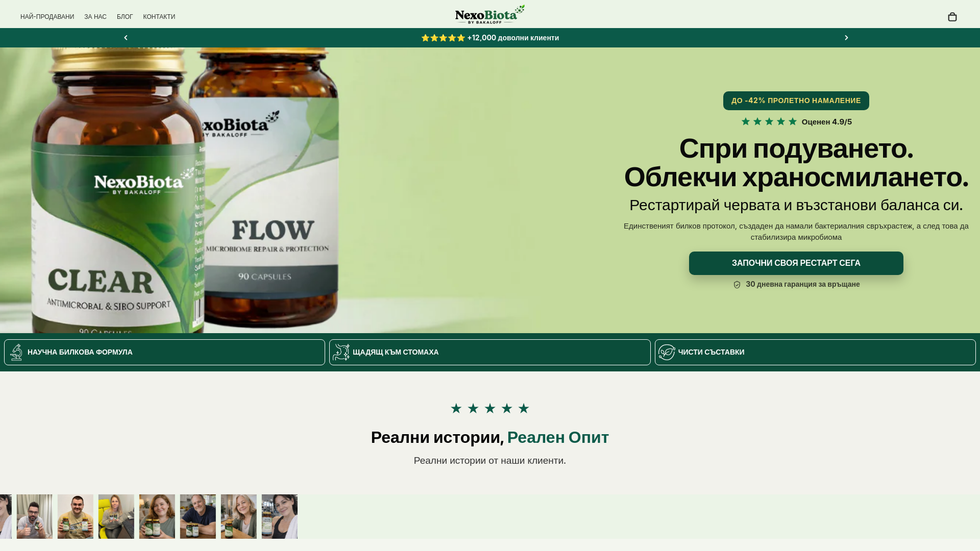Click the НАУЧНА БИЛКОВА ФОРМУЛА text
980x551 pixels.
point(80,352)
